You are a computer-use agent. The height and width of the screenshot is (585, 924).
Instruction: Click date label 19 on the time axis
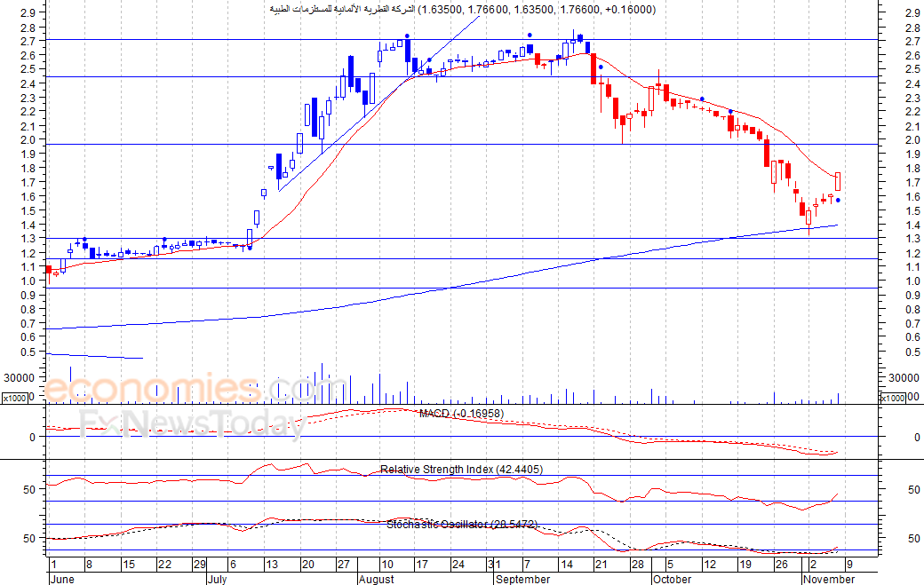tap(745, 565)
